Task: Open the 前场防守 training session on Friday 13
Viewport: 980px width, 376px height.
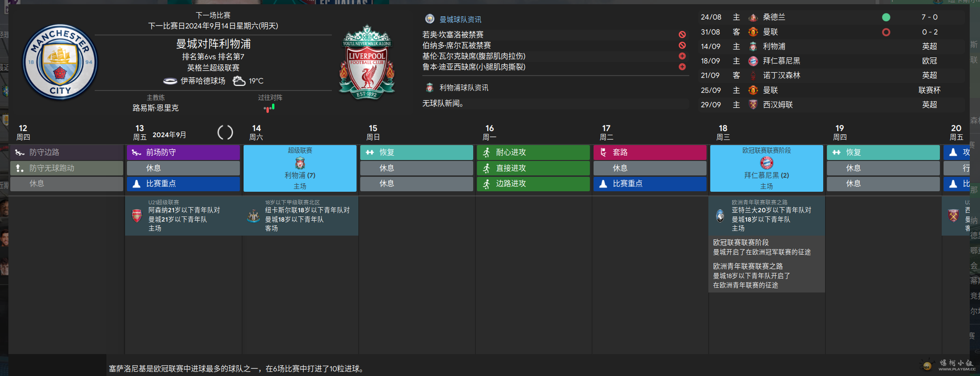Action: point(183,153)
